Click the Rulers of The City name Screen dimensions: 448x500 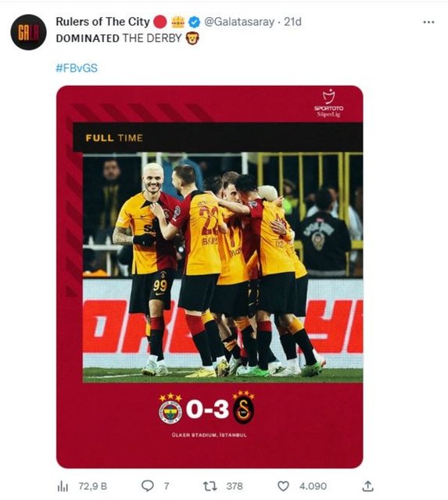(102, 22)
